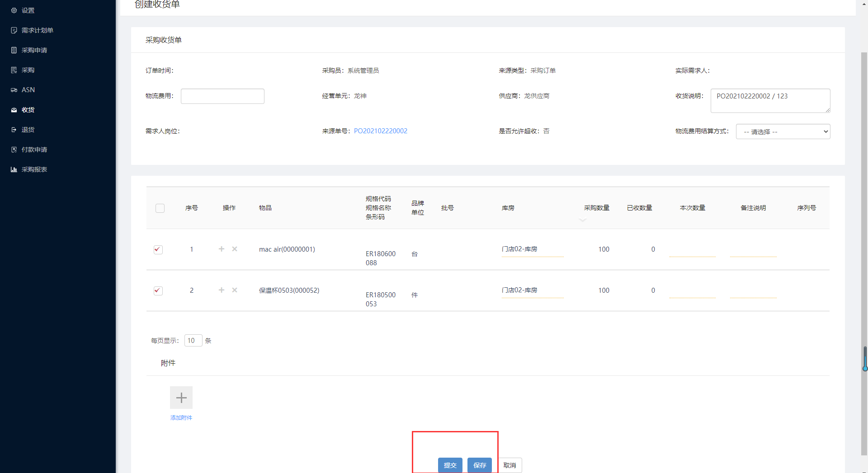Click the 物品 column header
This screenshot has height=473, width=868.
[265, 208]
